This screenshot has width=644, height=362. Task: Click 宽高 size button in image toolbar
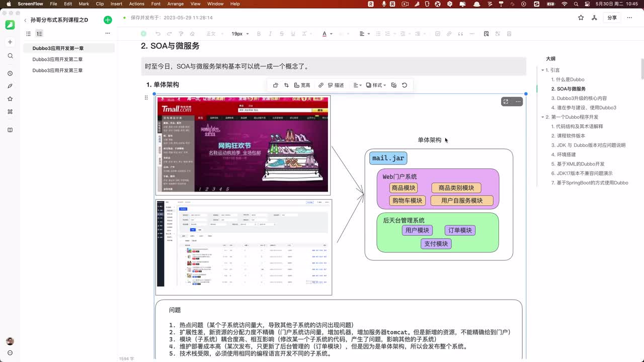pyautogui.click(x=302, y=85)
